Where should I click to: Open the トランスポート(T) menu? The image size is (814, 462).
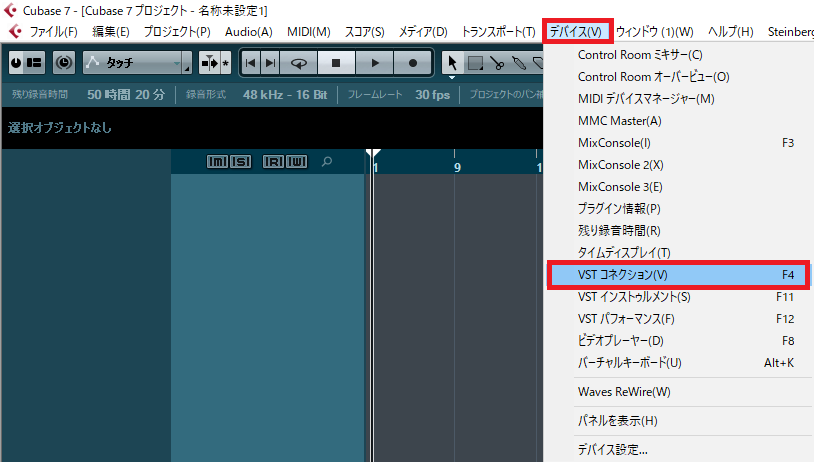[x=498, y=32]
